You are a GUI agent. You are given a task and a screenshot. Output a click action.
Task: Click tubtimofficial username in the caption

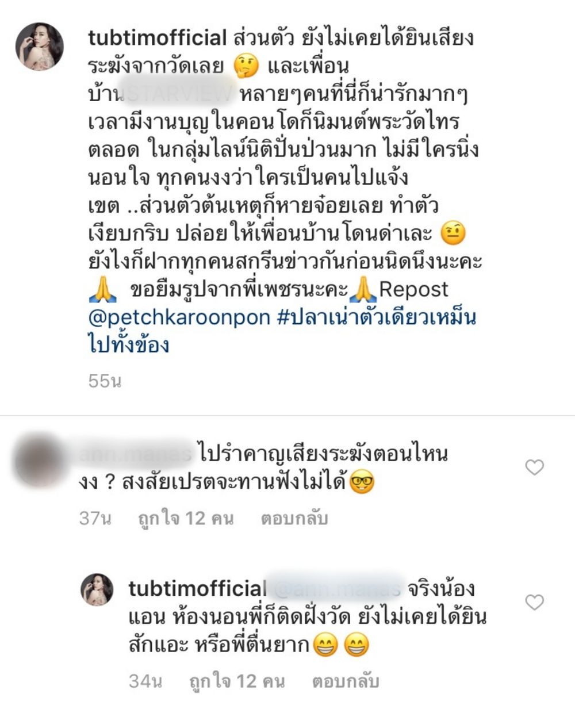tap(158, 39)
